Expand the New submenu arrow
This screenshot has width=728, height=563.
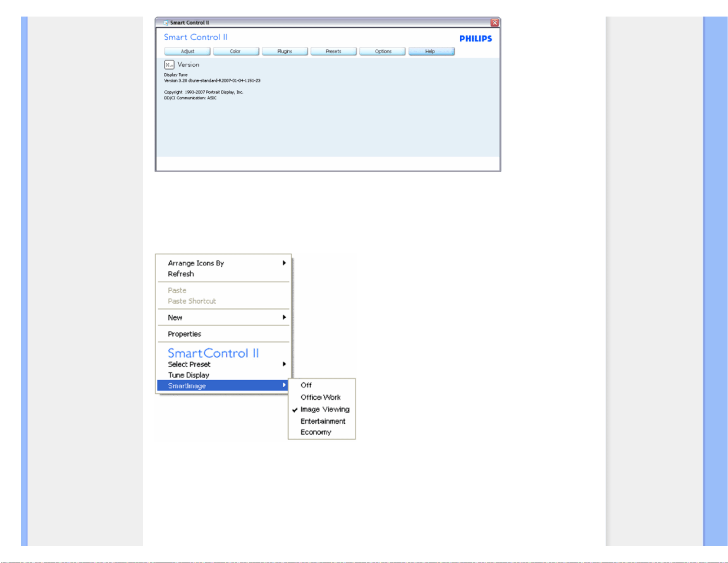pos(284,317)
